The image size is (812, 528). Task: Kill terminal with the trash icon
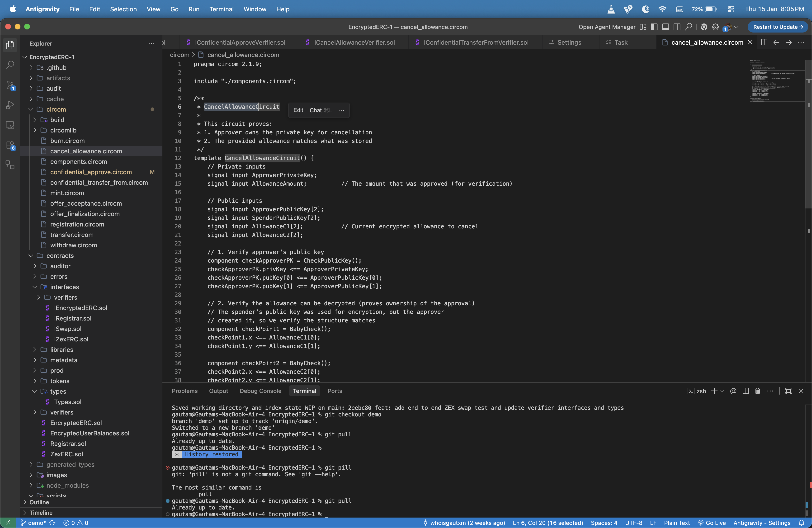[757, 391]
